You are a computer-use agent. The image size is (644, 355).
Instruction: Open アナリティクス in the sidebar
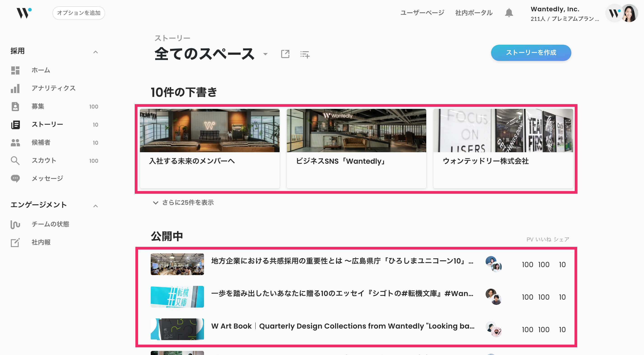pyautogui.click(x=53, y=88)
